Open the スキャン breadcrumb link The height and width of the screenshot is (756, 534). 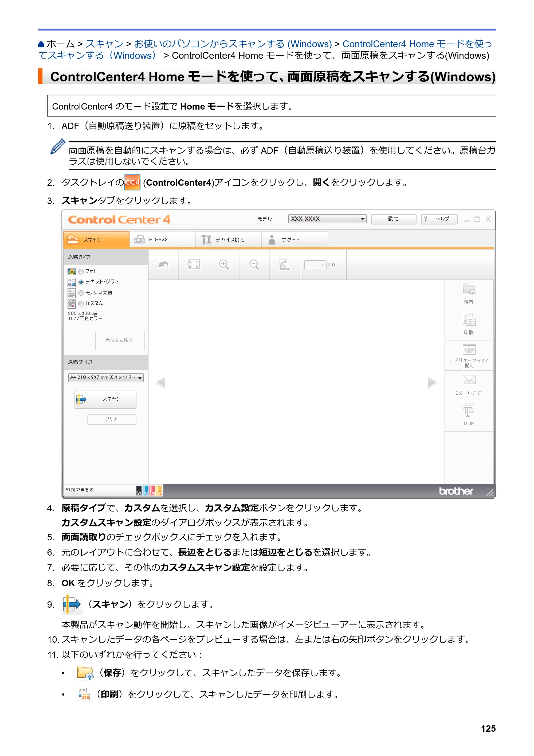click(104, 44)
